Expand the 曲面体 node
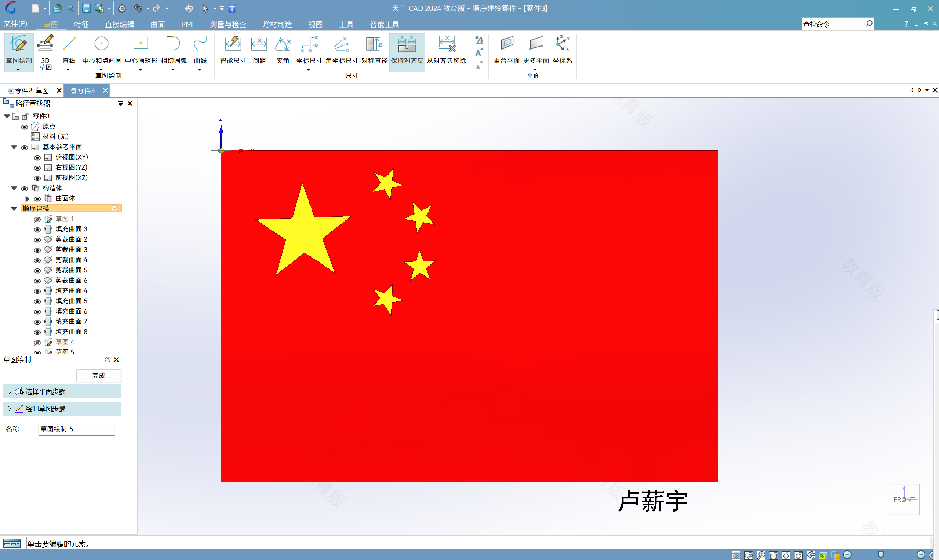 27,198
